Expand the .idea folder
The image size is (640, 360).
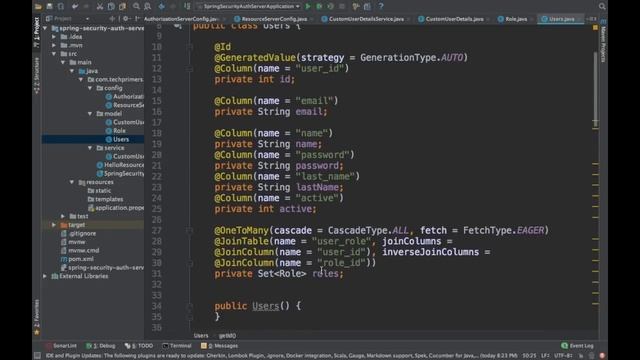coord(54,37)
